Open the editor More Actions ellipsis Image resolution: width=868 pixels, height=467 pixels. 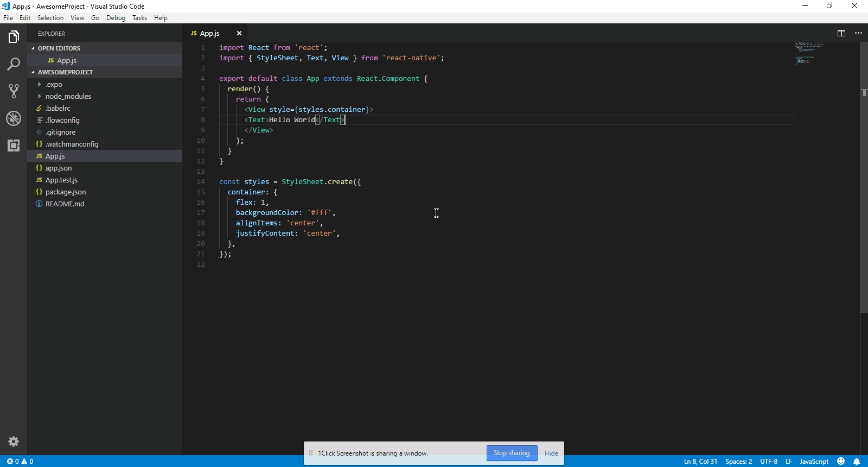(858, 33)
